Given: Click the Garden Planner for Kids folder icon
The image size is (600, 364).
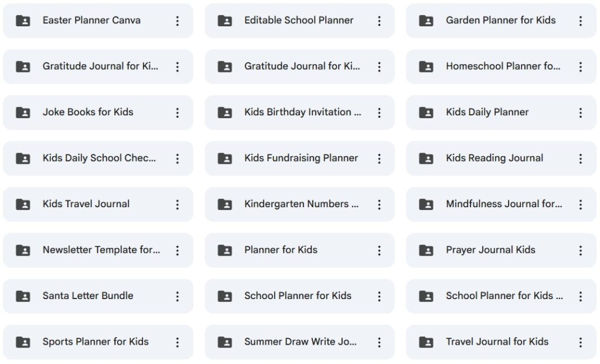Looking at the screenshot, I should pos(426,21).
